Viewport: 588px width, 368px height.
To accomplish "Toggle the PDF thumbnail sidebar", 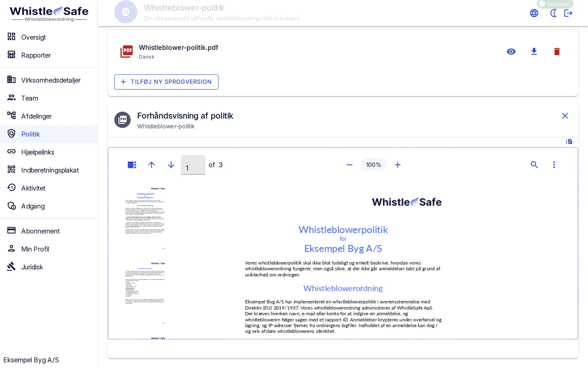I will click(x=132, y=165).
